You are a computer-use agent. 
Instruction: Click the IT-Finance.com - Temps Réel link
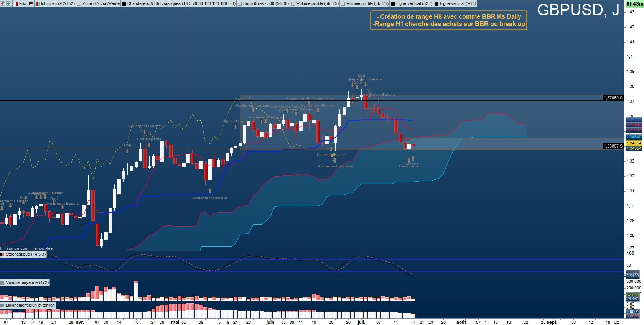[x=27, y=248]
